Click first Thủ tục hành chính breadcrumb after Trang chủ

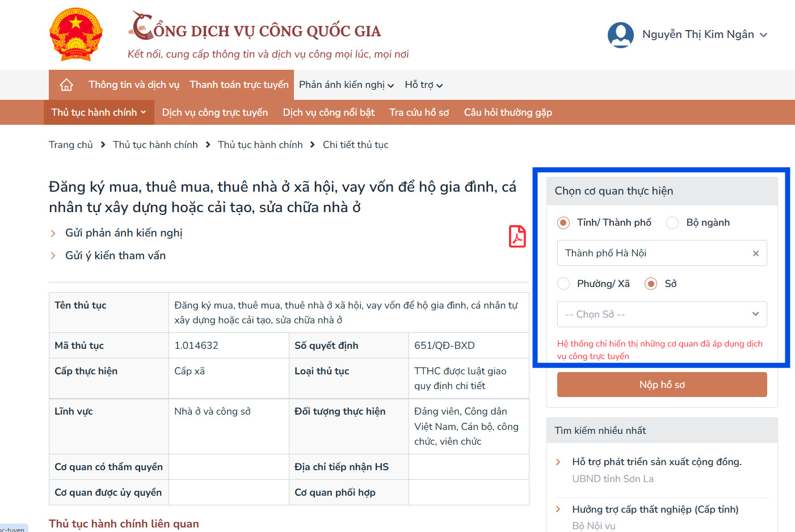click(x=155, y=145)
